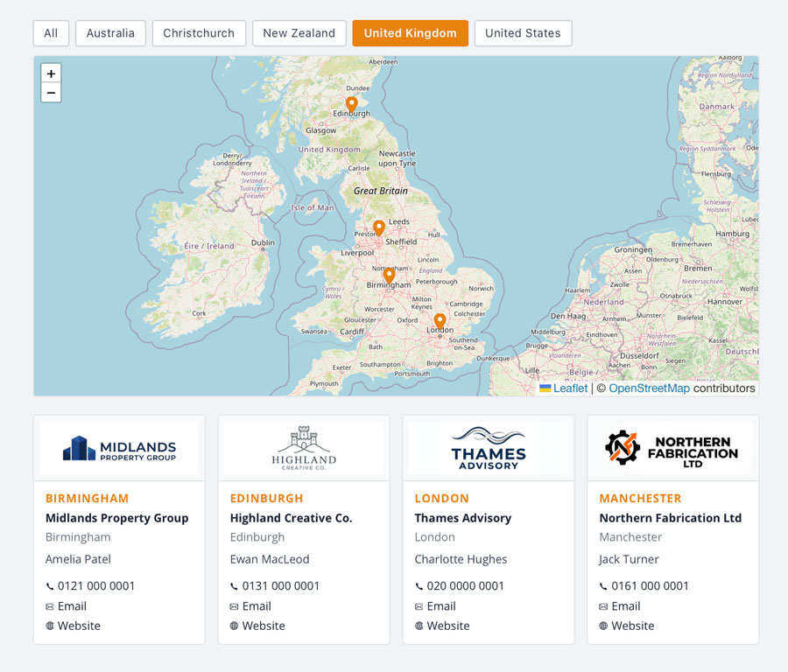This screenshot has width=788, height=672.
Task: Select the Manchester map pin near Preston
Action: [379, 227]
